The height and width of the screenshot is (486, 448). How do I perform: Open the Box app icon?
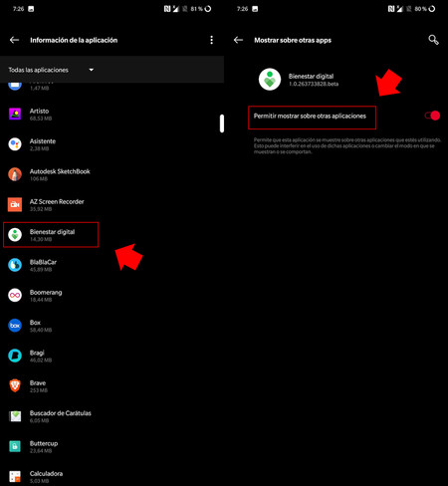pyautogui.click(x=15, y=326)
